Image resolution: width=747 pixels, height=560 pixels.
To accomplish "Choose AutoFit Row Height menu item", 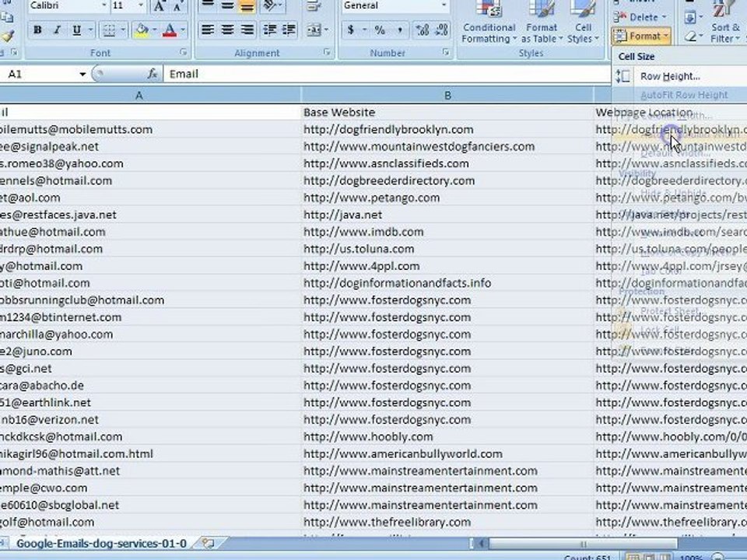I will pos(684,95).
